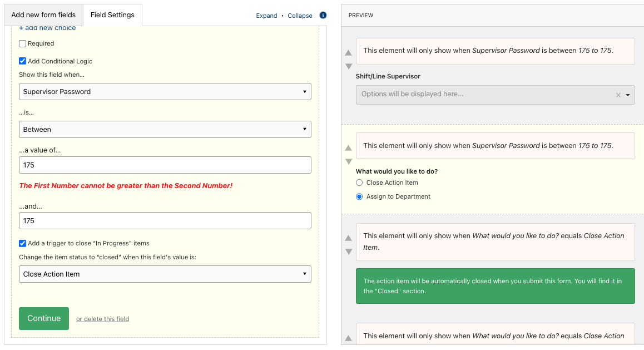Move the Shift/Line Supervisor element down
The width and height of the screenshot is (644, 350).
tap(348, 66)
